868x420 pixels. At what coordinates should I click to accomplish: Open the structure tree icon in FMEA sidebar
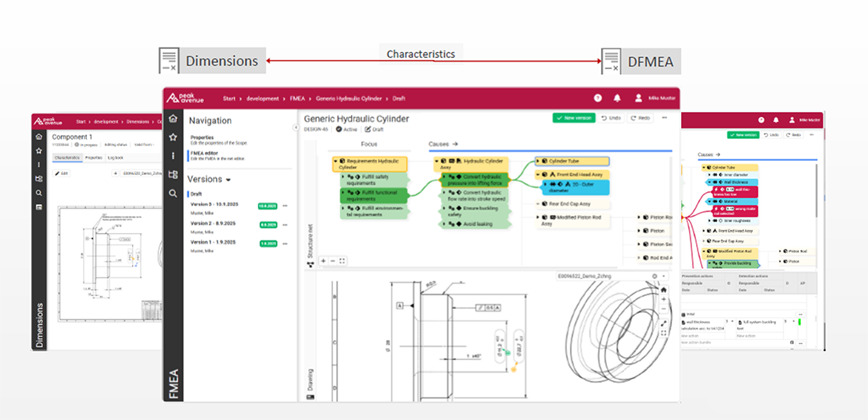pyautogui.click(x=173, y=174)
